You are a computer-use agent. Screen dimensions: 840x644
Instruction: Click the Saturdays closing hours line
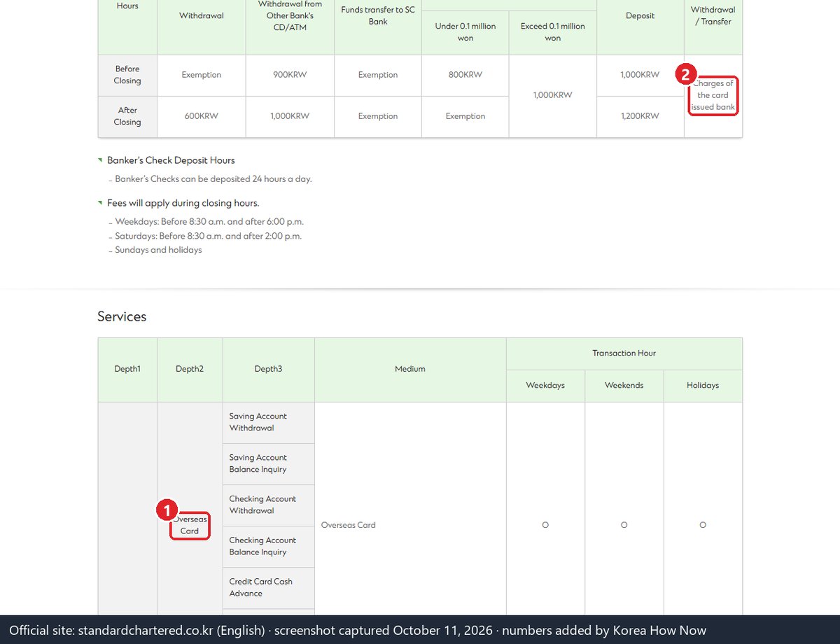(209, 236)
